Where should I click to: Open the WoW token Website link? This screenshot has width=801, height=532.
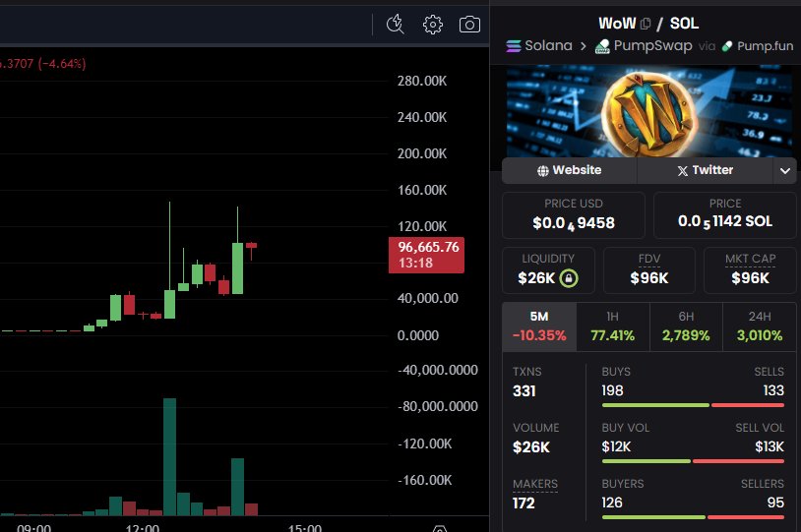[569, 170]
